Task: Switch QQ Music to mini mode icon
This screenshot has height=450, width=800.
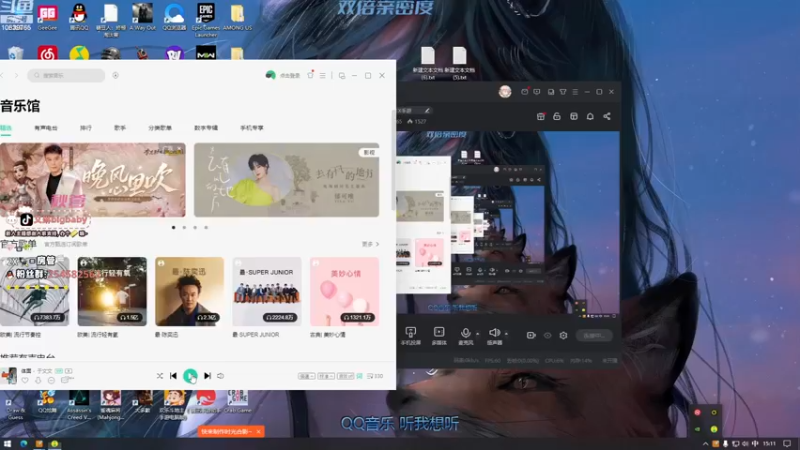Action: tap(342, 76)
